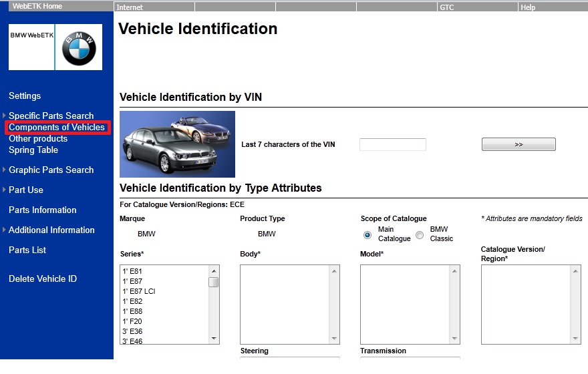Image resolution: width=588 pixels, height=374 pixels.
Task: Select Components of Vehicles
Action: [x=57, y=128]
